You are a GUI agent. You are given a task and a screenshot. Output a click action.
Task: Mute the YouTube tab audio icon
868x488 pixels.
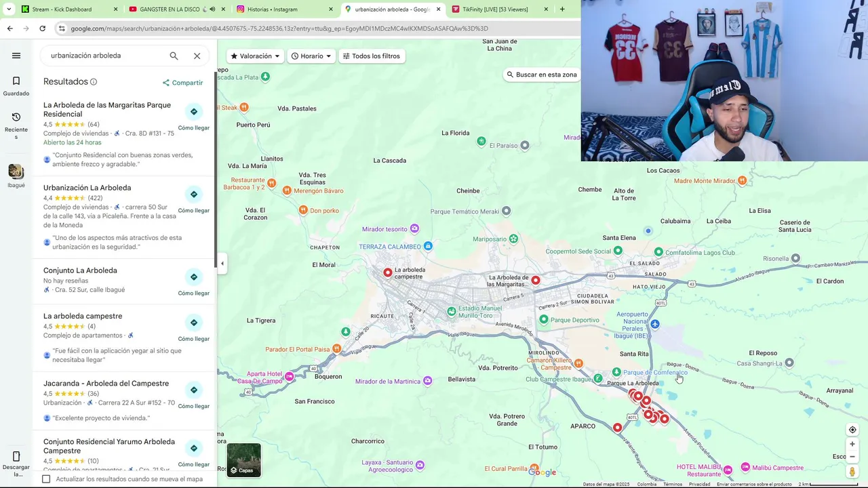(x=212, y=9)
